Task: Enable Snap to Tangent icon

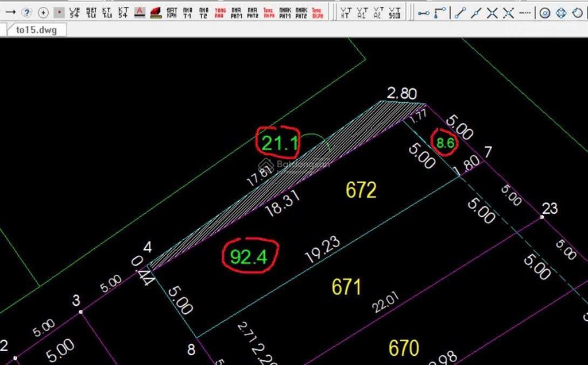Action: 578,13
